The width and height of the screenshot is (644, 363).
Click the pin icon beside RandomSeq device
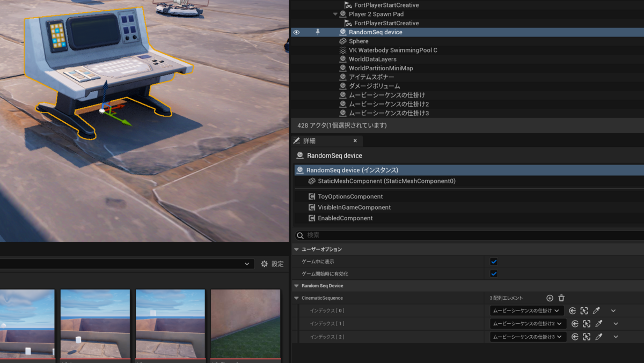(x=318, y=32)
